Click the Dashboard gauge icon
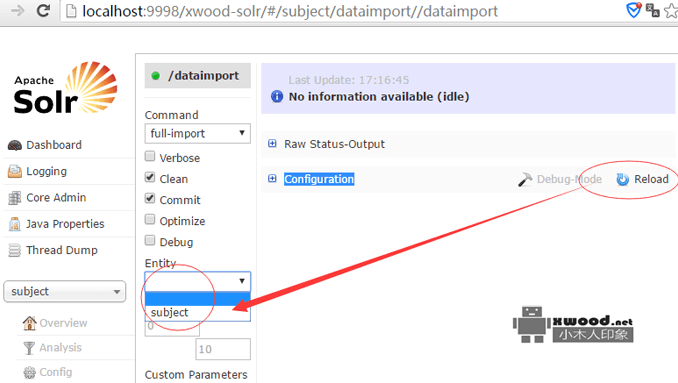The width and height of the screenshot is (678, 383). pyautogui.click(x=15, y=146)
